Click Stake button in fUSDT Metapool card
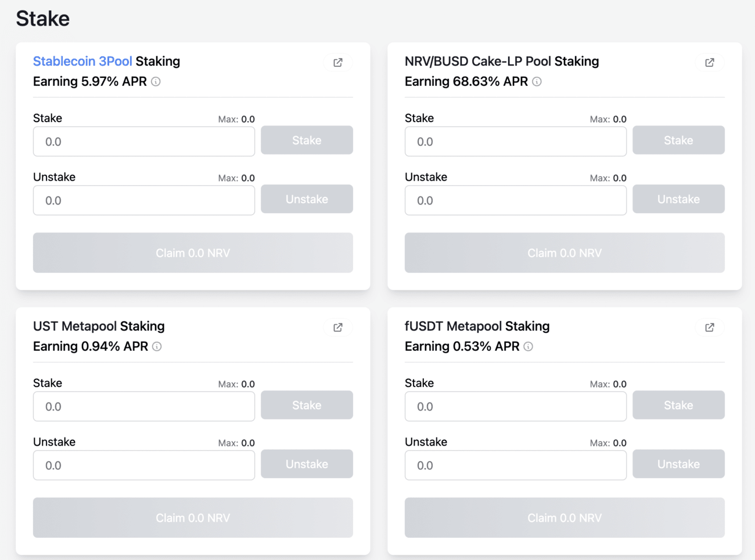 678,405
